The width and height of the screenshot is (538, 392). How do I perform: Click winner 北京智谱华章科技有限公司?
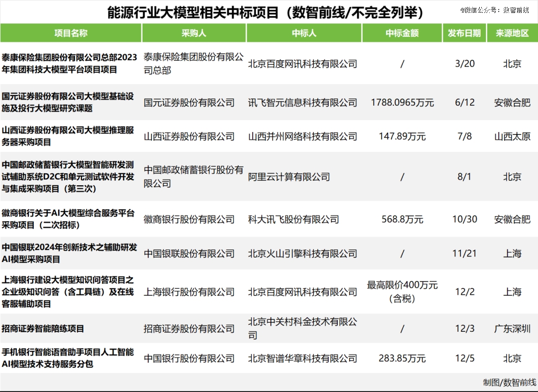[303, 359]
